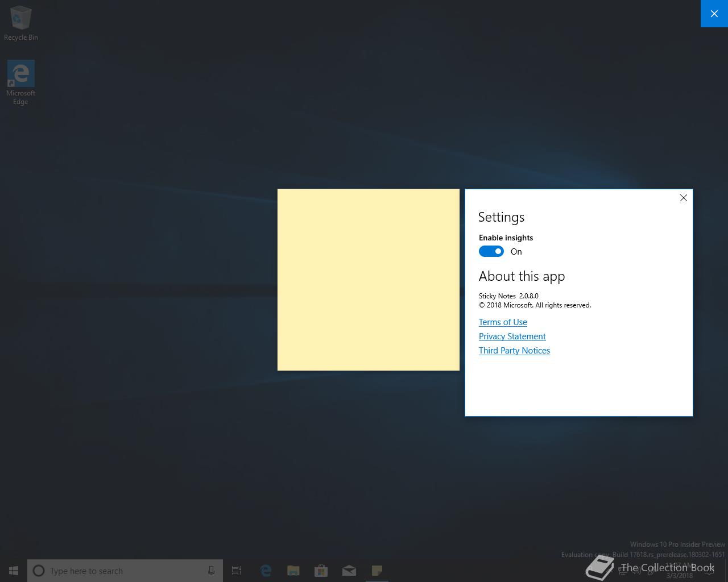Click the Cortana circle icon in search box
This screenshot has width=728, height=582.
39,571
